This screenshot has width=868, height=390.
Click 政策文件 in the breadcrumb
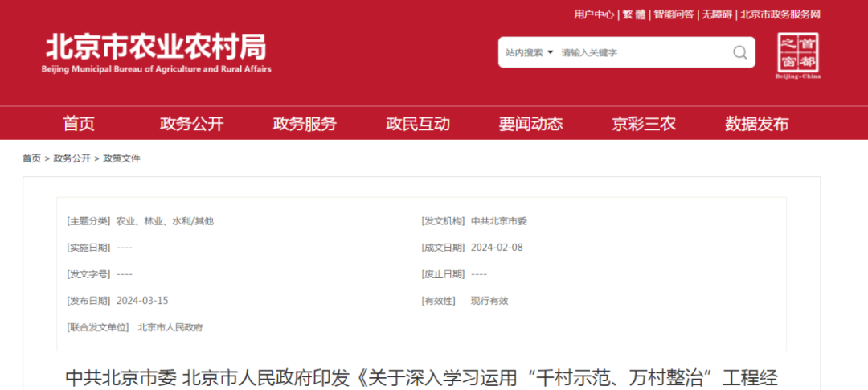(122, 158)
